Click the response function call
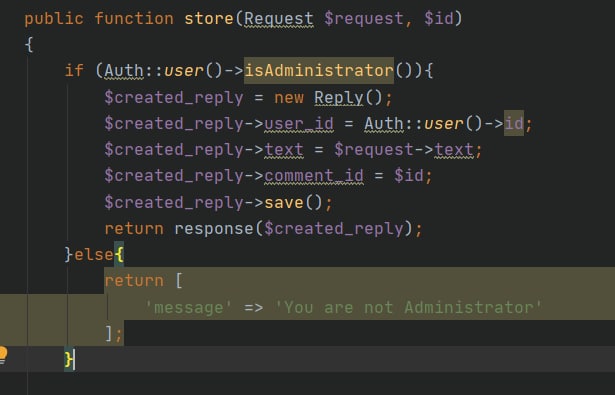The height and width of the screenshot is (395, 615). [x=214, y=228]
